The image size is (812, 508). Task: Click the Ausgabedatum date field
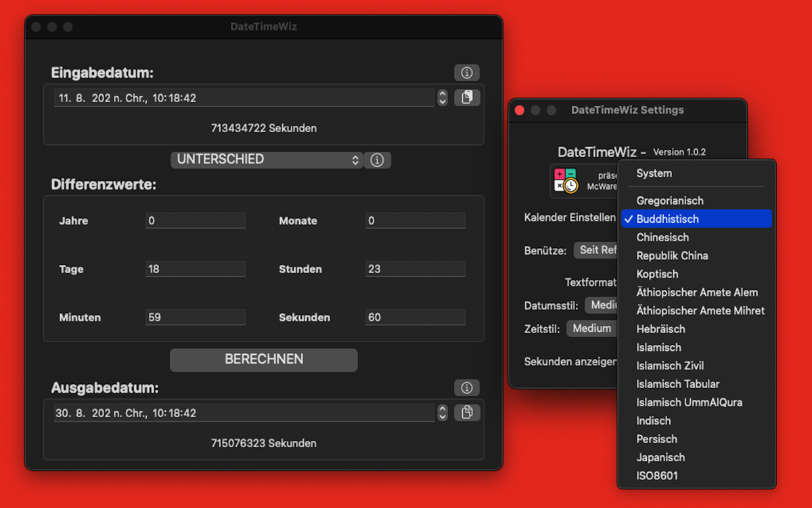[244, 412]
